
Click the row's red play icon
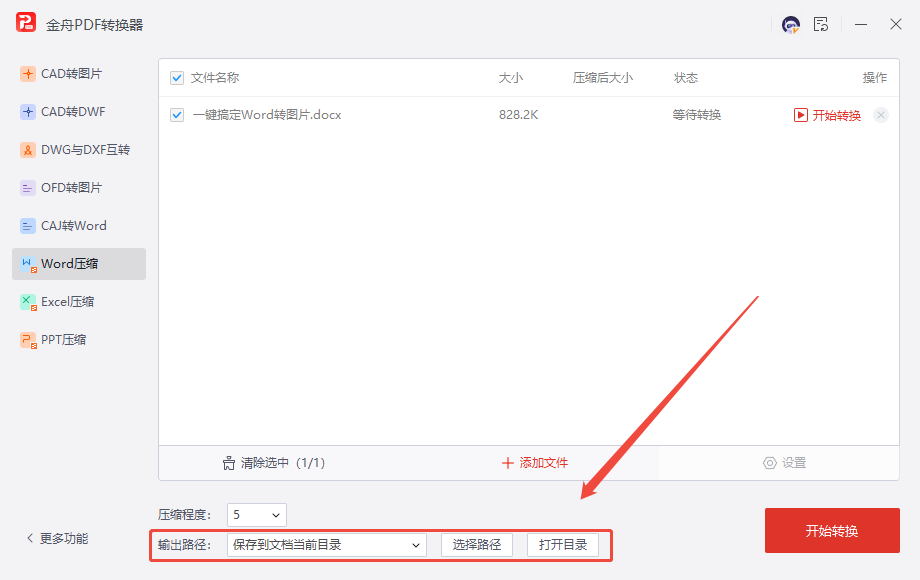(800, 115)
